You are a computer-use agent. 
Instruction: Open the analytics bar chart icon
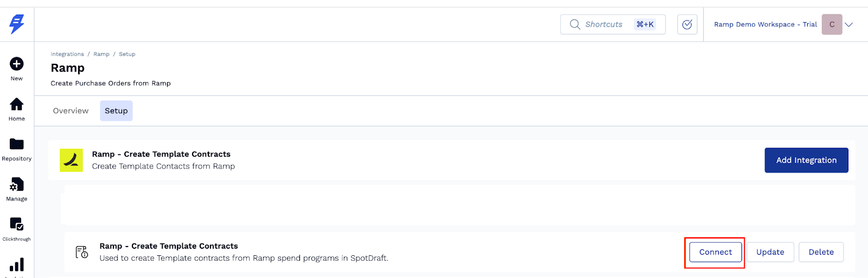click(x=17, y=264)
